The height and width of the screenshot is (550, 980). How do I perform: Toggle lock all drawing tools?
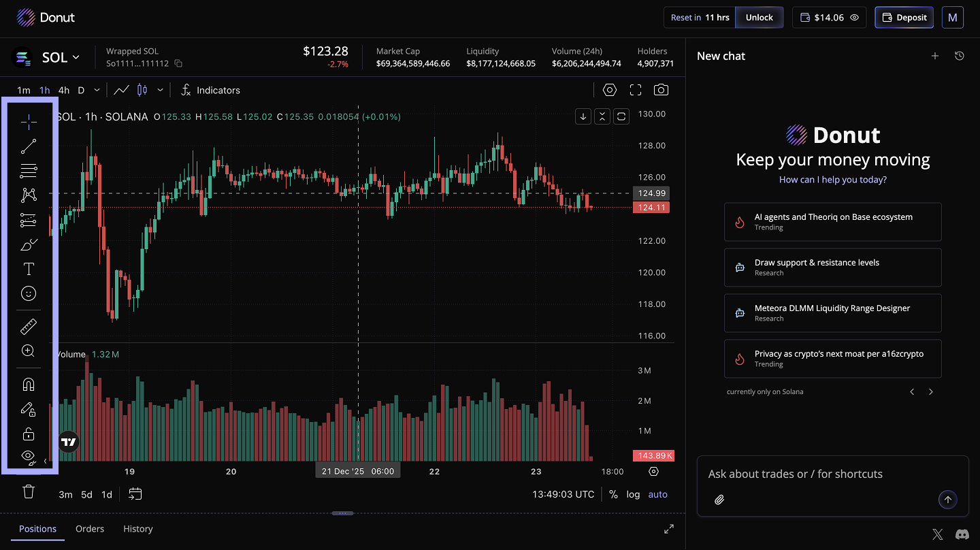(29, 434)
